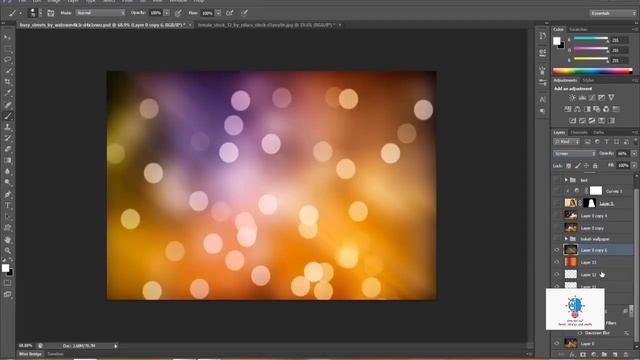The image size is (640, 360).
Task: Add a Color Balance adjustment
Action: pos(577,109)
